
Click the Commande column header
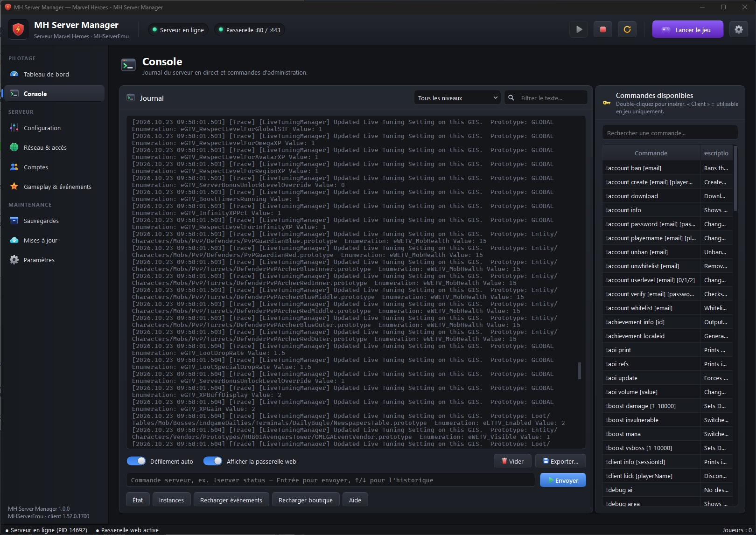pyautogui.click(x=651, y=153)
